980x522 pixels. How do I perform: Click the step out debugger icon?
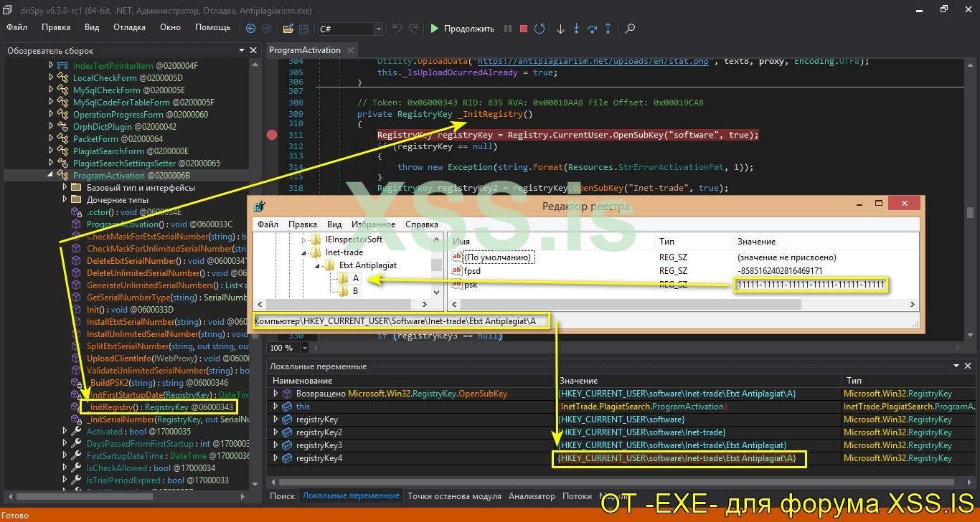coord(608,29)
